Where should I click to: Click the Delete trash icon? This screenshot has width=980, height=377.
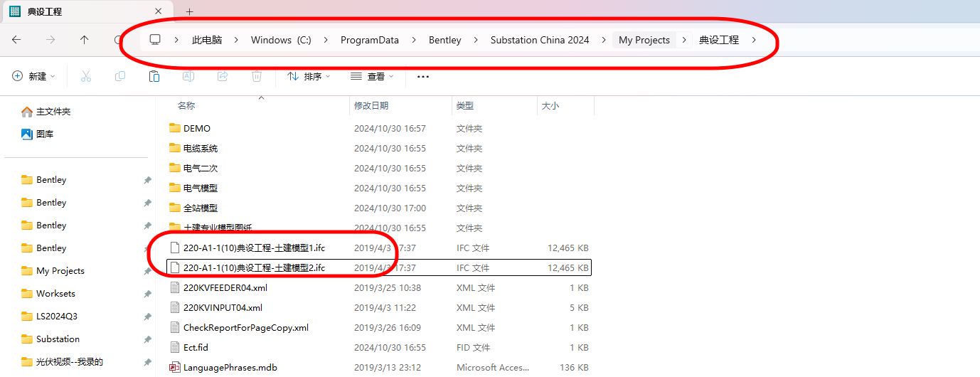(257, 76)
